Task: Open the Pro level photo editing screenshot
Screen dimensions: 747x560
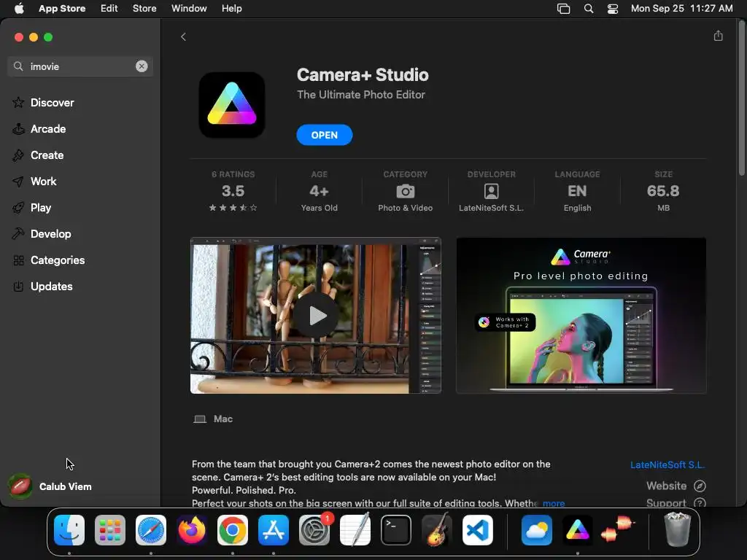Action: tap(581, 315)
